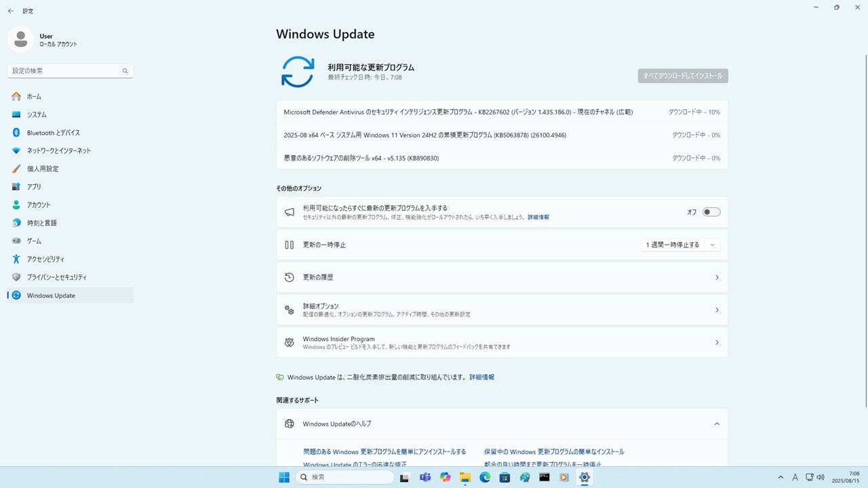Open Windows Insider Program page
This screenshot has width=868, height=488.
[502, 342]
